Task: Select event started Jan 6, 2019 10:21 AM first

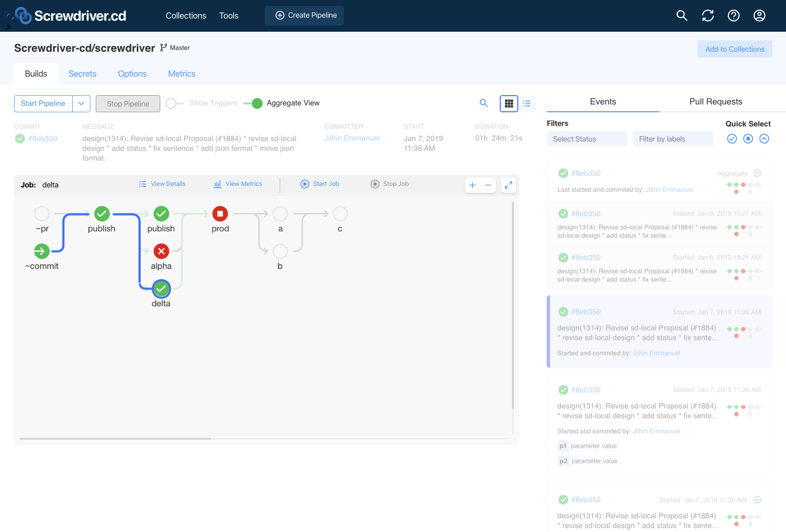Action: 659,224
